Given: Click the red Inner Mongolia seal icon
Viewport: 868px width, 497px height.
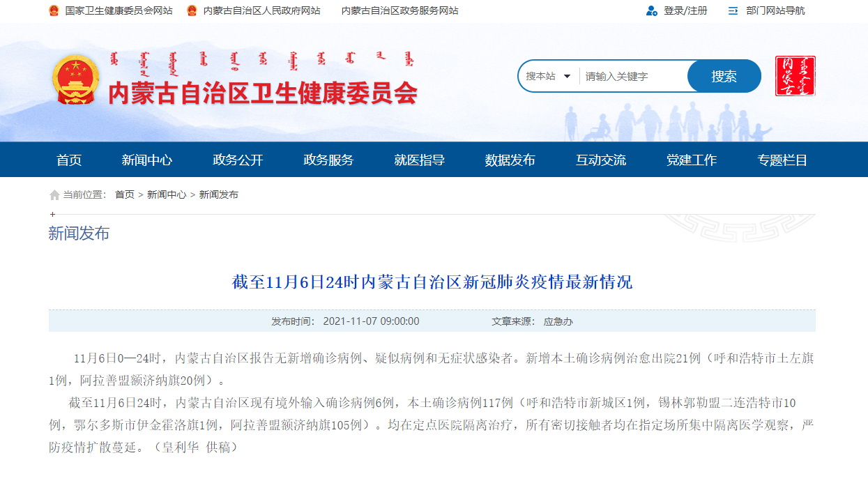Looking at the screenshot, I should [x=795, y=76].
